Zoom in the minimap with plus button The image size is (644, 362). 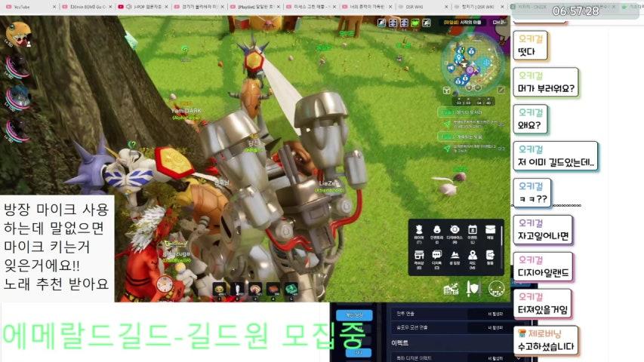tap(469, 87)
